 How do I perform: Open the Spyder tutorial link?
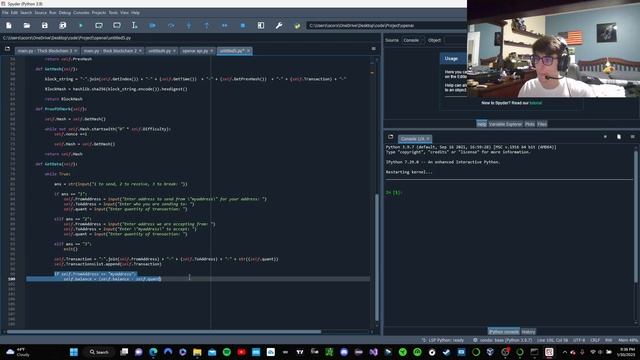(x=536, y=103)
